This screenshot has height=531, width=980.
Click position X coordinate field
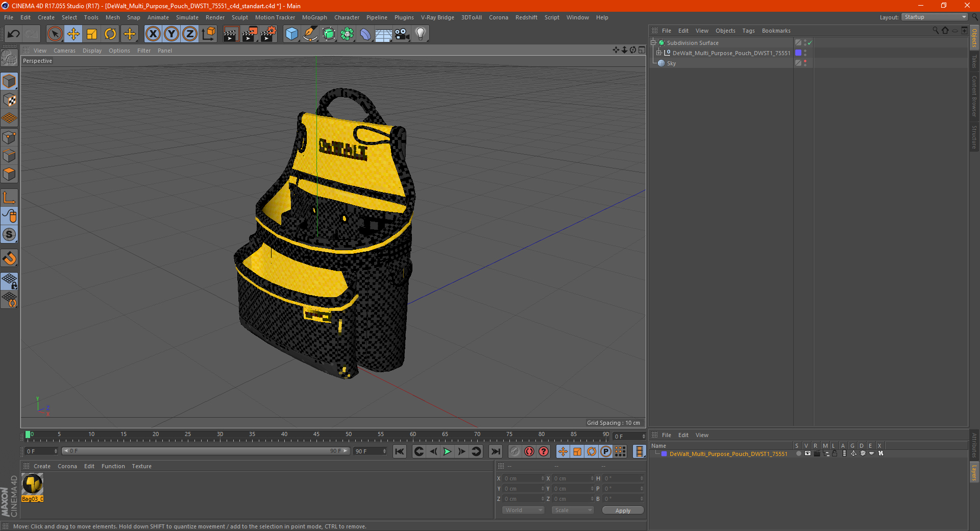524,478
